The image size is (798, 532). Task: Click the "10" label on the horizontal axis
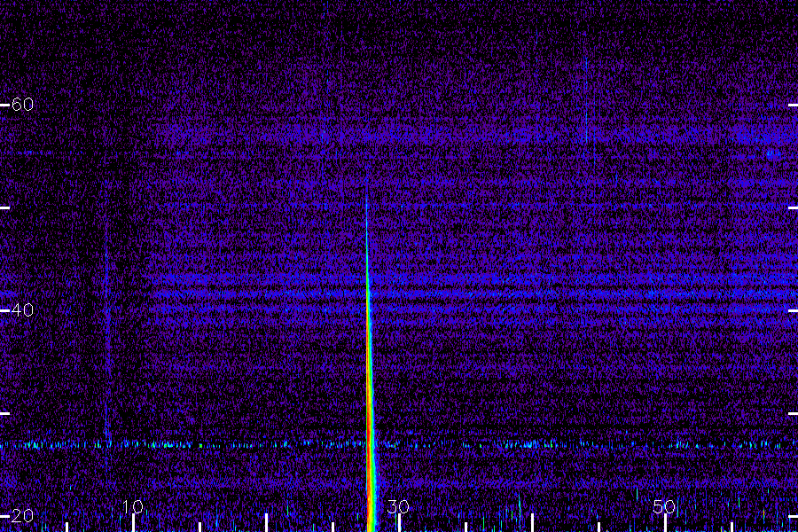coord(133,506)
